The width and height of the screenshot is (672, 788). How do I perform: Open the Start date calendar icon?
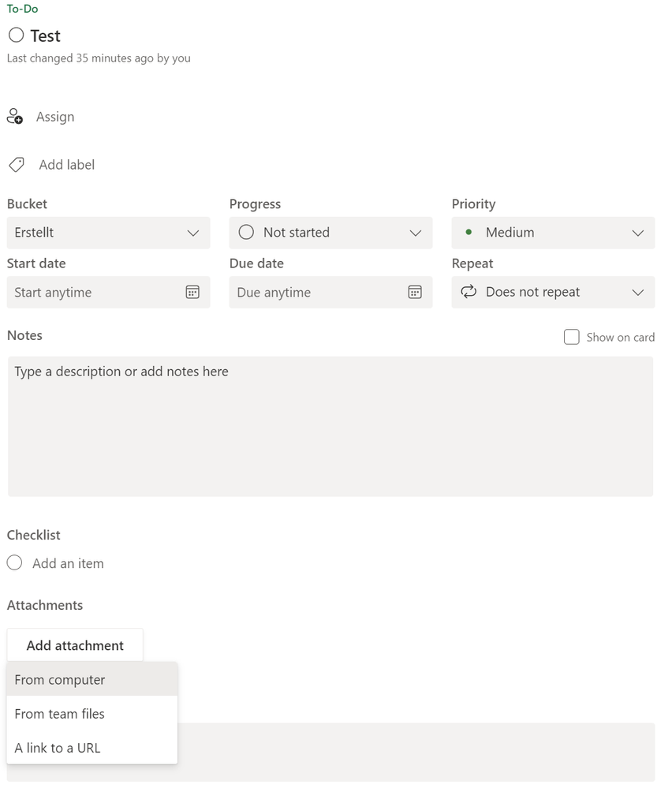coord(192,292)
